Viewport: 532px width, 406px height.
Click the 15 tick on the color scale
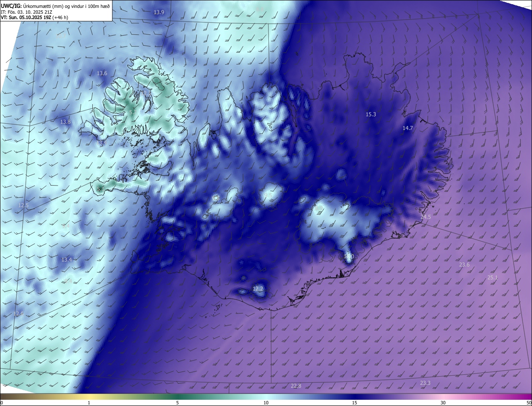(355, 403)
